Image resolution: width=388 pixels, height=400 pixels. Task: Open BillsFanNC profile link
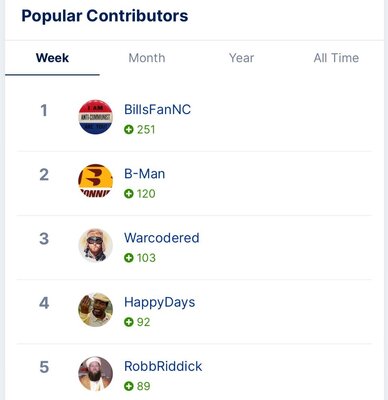pyautogui.click(x=157, y=109)
